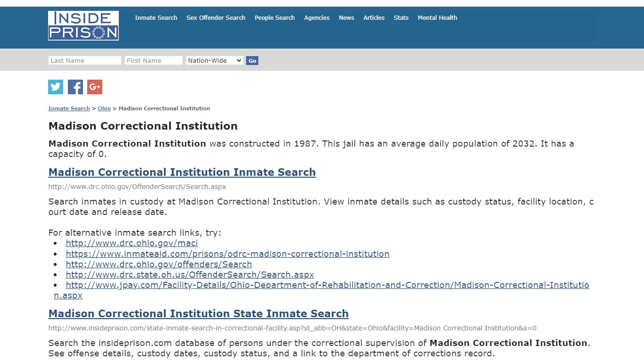Open the drc.ohio.gov/maci link
This screenshot has width=644, height=362.
[x=132, y=243]
